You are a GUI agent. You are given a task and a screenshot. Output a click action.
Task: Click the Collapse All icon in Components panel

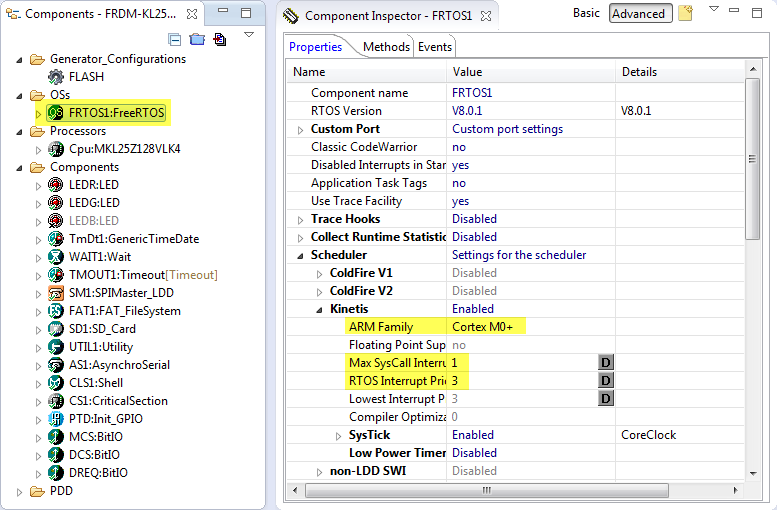(176, 39)
